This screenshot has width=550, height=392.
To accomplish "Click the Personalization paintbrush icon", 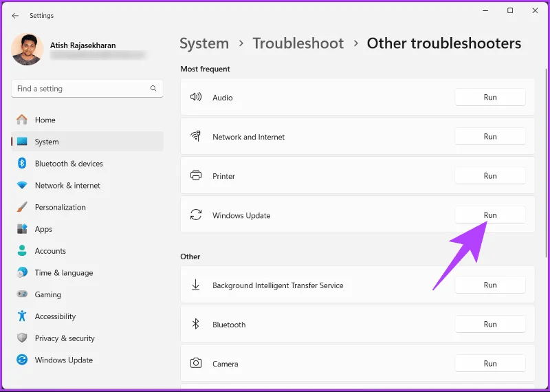I will [22, 207].
